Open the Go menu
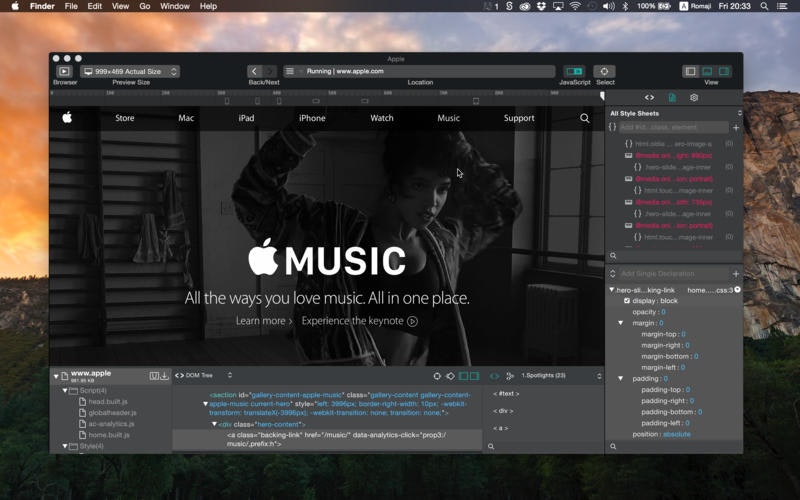 [145, 6]
